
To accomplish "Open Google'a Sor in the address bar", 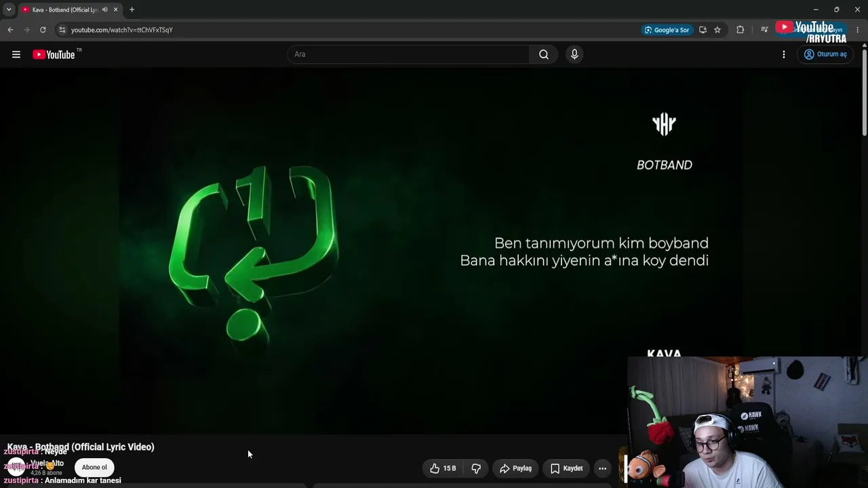I will 667,30.
